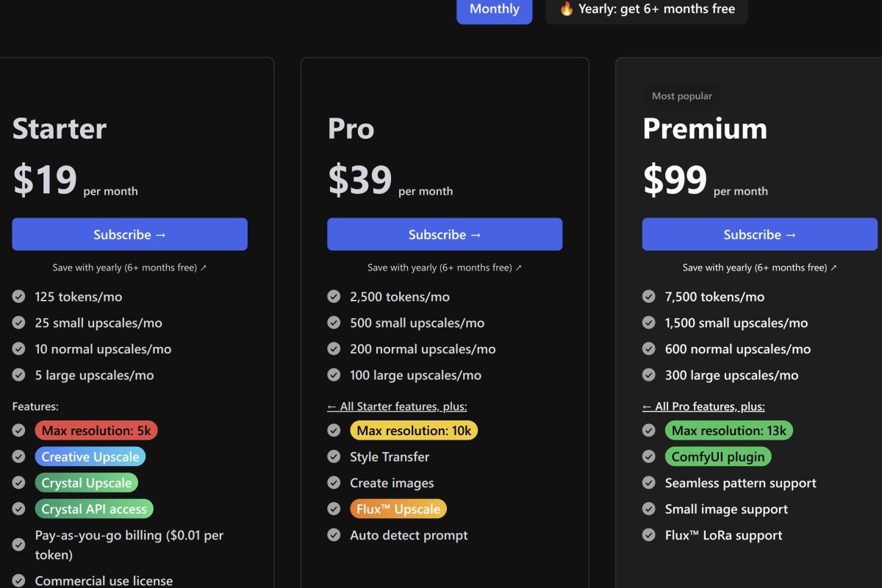Click checkmark icon beside 7,500 tokens/mo
Image resolution: width=882 pixels, height=588 pixels.
pos(649,297)
